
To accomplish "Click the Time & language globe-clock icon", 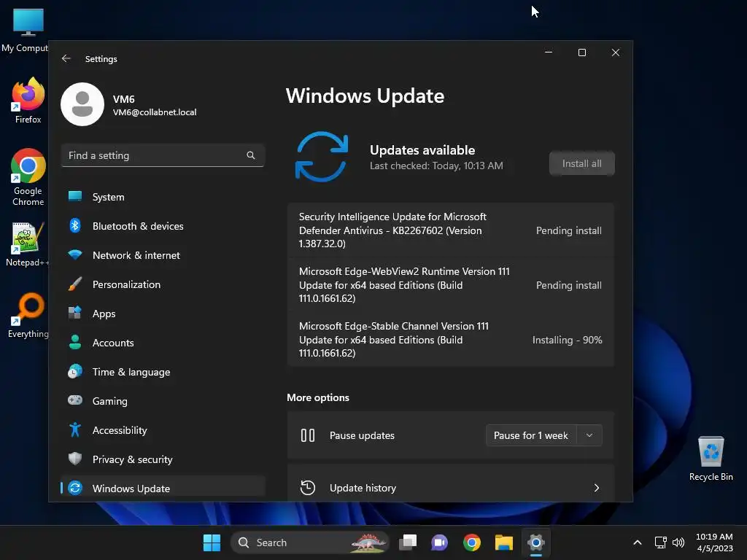I will 75,371.
